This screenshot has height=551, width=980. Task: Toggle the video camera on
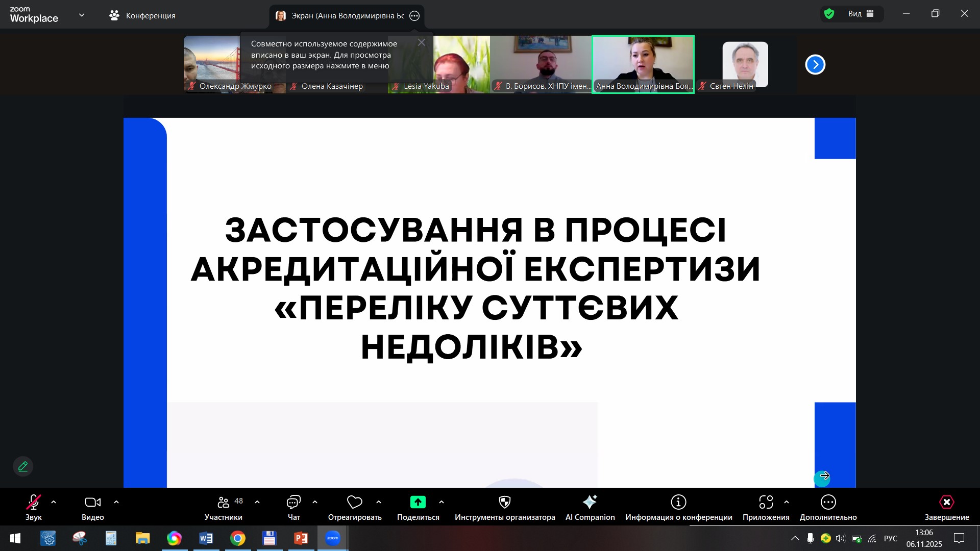point(92,503)
